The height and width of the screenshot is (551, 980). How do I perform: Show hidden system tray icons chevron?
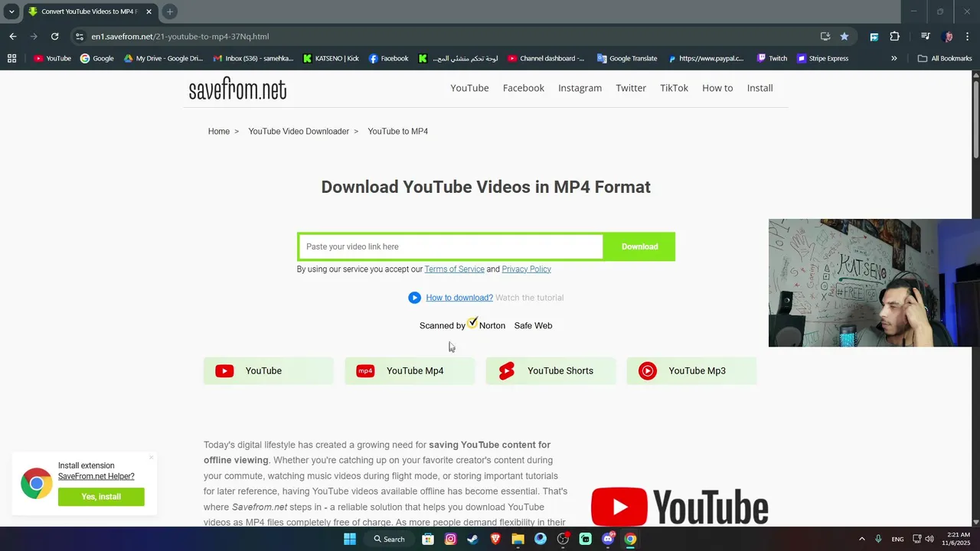pos(861,539)
